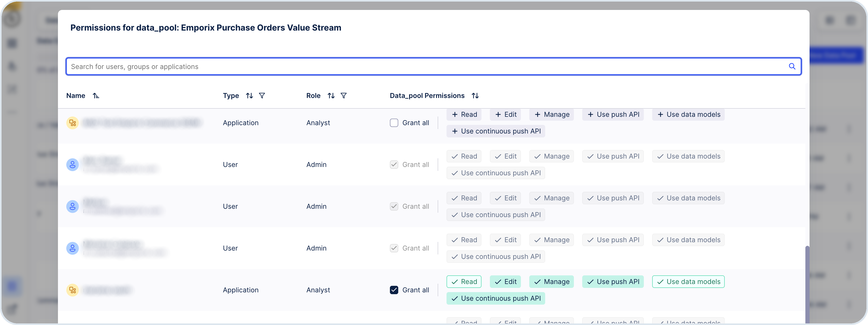Image resolution: width=868 pixels, height=325 pixels.
Task: Add Use push API to first Application row
Action: click(x=613, y=115)
